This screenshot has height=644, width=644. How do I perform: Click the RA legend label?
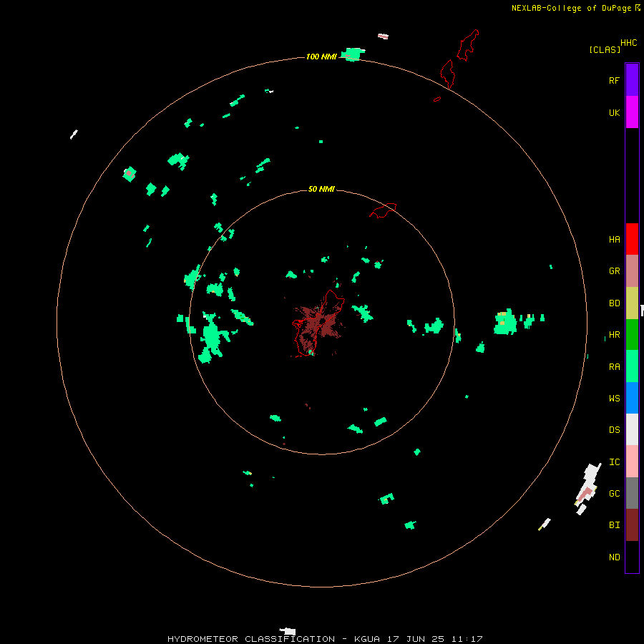pos(614,367)
